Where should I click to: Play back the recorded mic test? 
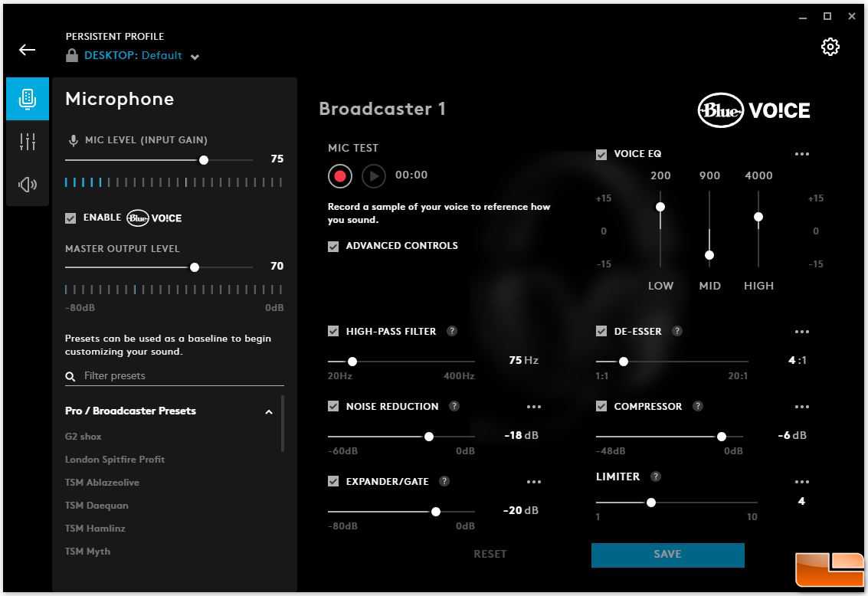[374, 176]
